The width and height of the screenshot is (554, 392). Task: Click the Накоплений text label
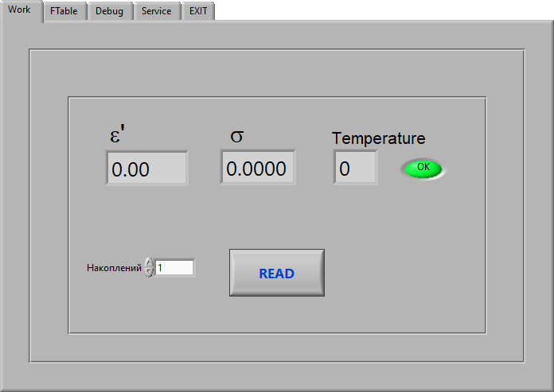114,268
